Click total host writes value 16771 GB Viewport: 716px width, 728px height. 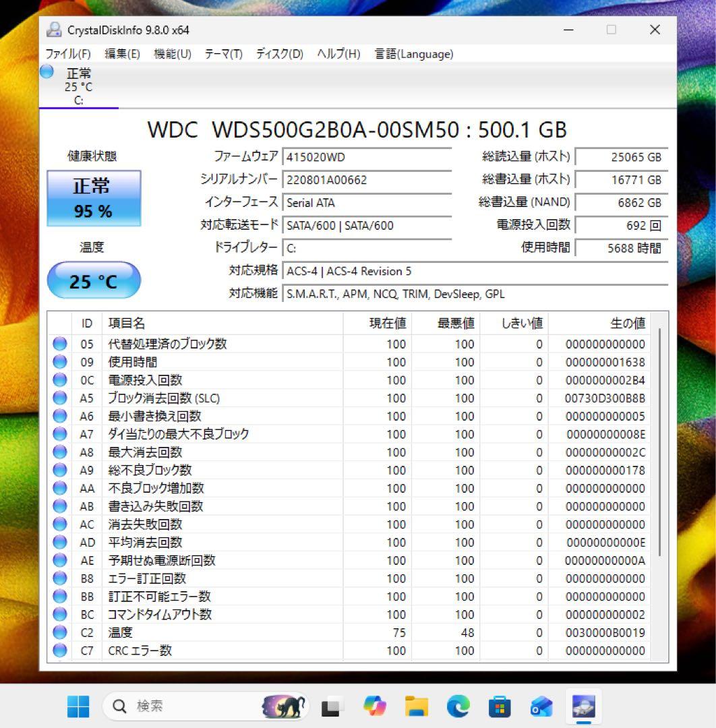[x=622, y=180]
